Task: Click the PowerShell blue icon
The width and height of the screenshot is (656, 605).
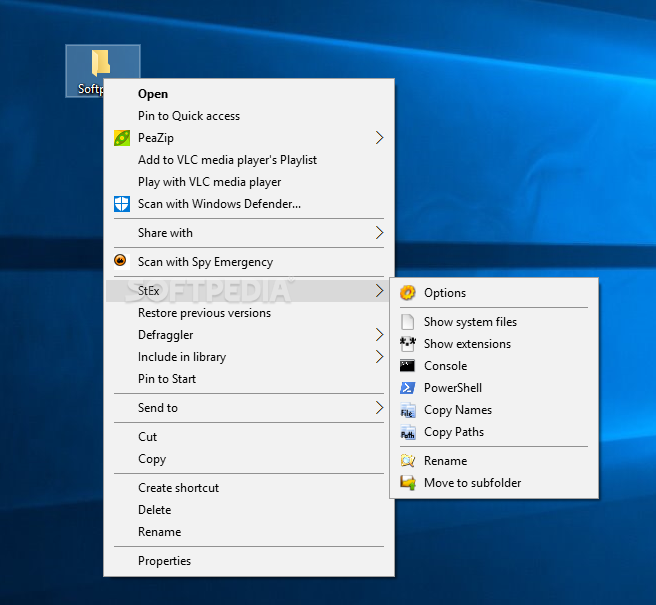Action: click(x=407, y=388)
